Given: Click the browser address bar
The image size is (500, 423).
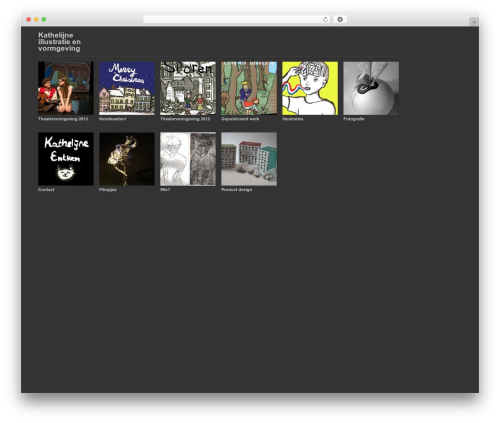Looking at the screenshot, I should pyautogui.click(x=237, y=19).
